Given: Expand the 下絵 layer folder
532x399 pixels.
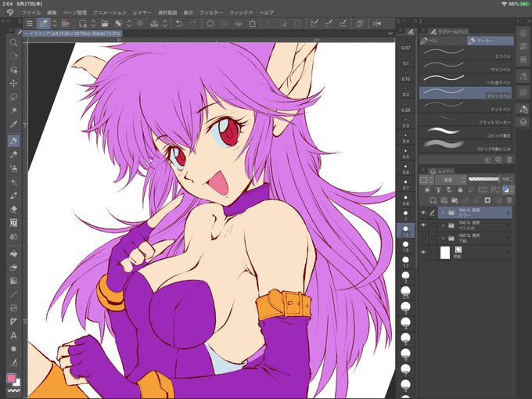Looking at the screenshot, I should click(x=443, y=238).
